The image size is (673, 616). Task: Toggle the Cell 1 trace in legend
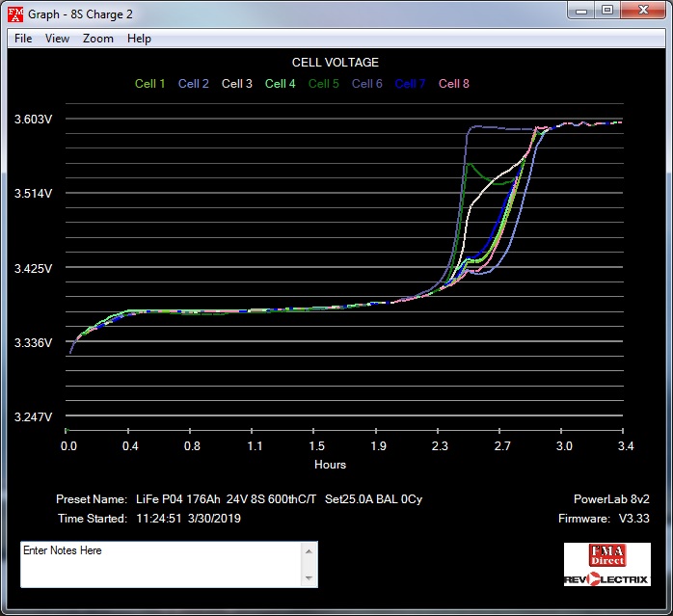[x=149, y=84]
